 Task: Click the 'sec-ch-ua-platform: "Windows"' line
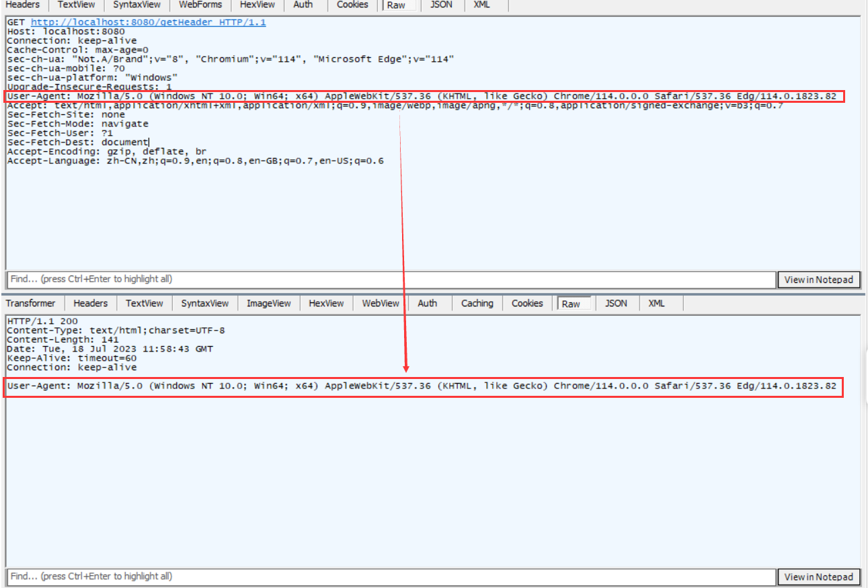92,78
